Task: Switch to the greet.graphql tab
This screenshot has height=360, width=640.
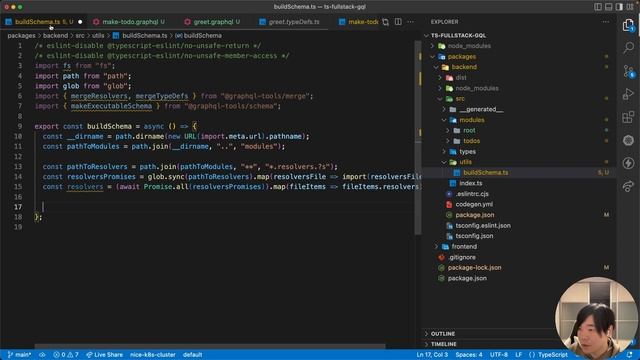Action: (x=213, y=22)
